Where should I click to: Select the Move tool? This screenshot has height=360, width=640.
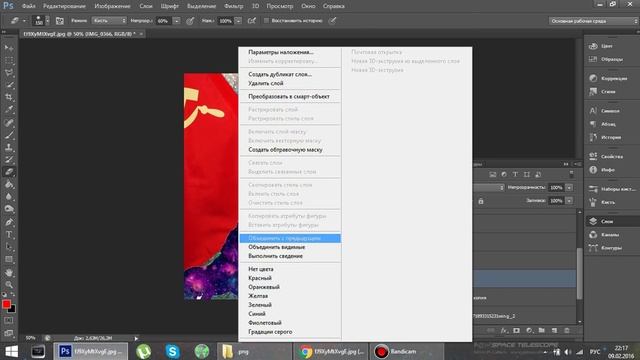click(x=9, y=48)
